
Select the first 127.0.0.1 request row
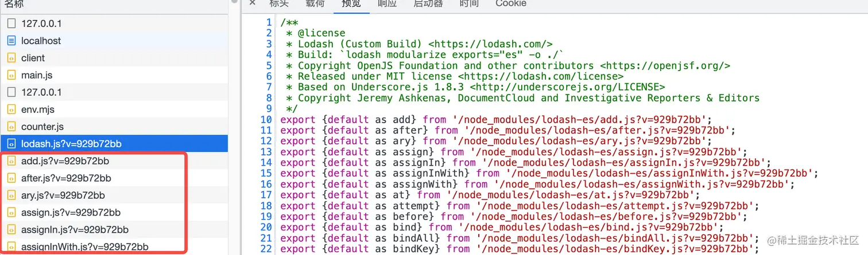click(114, 23)
